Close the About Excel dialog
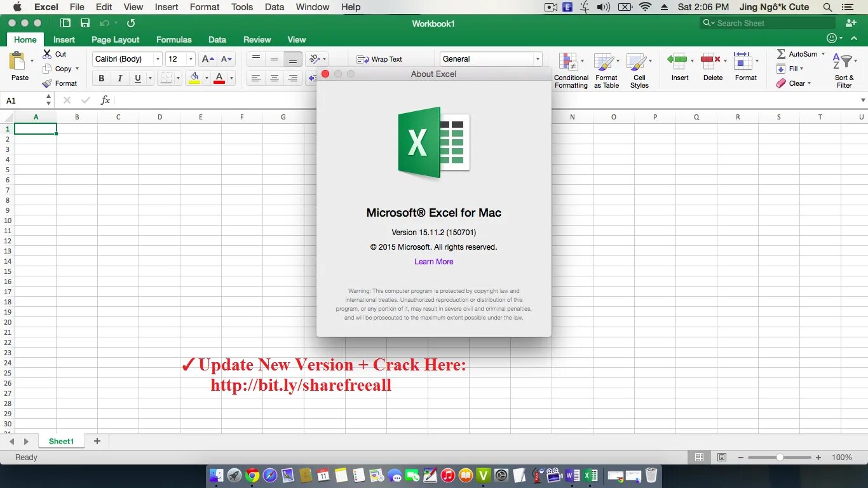868x488 pixels. 325,74
